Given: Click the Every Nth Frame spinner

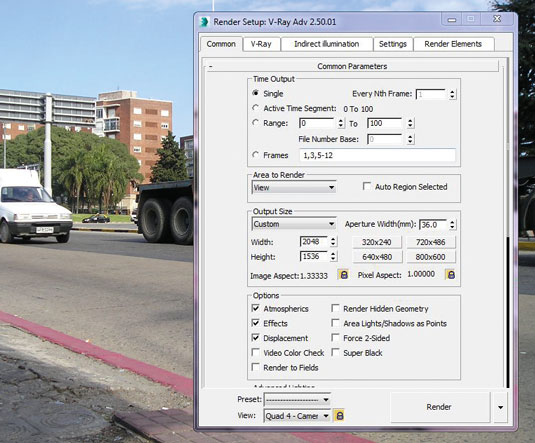Looking at the screenshot, I should [x=452, y=94].
